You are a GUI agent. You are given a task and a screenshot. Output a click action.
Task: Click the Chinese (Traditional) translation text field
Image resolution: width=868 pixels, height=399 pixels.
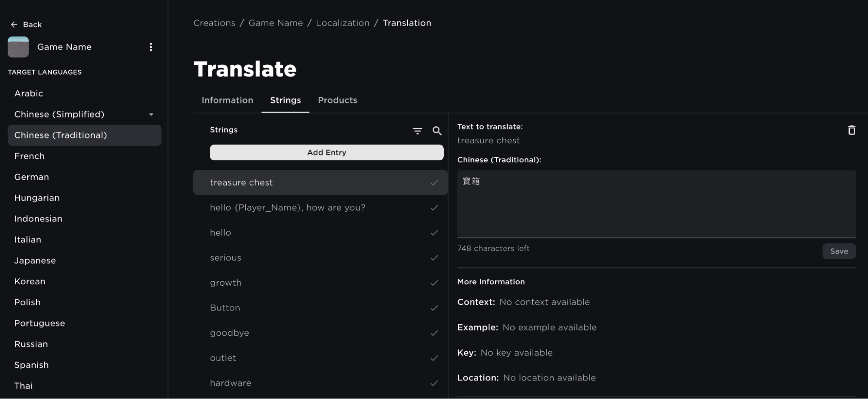tap(656, 204)
